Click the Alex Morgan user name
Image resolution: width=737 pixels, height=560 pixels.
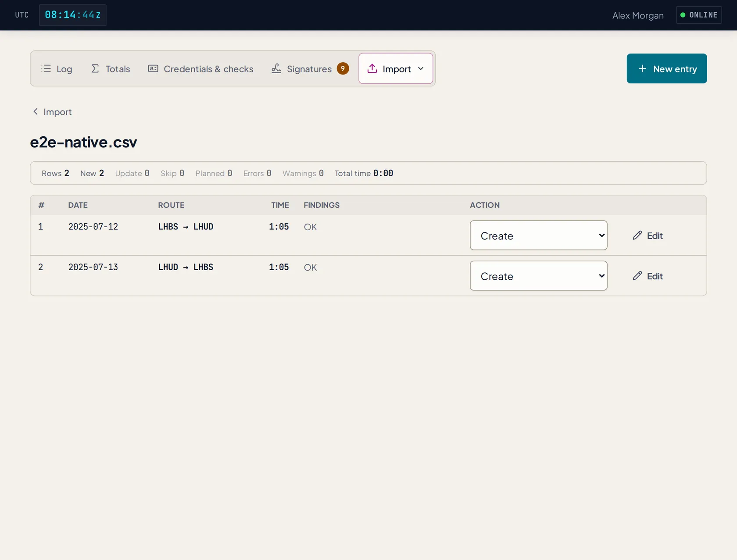[638, 15]
